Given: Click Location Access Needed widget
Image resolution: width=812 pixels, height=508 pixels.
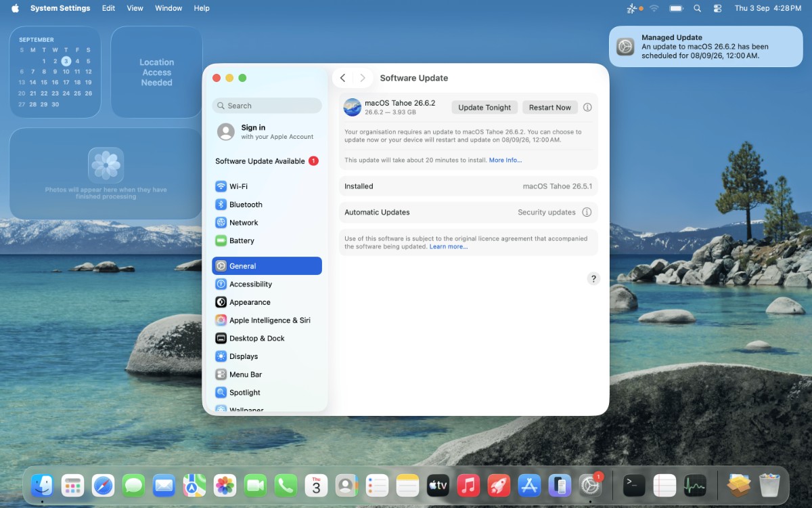Looking at the screenshot, I should coord(157,72).
